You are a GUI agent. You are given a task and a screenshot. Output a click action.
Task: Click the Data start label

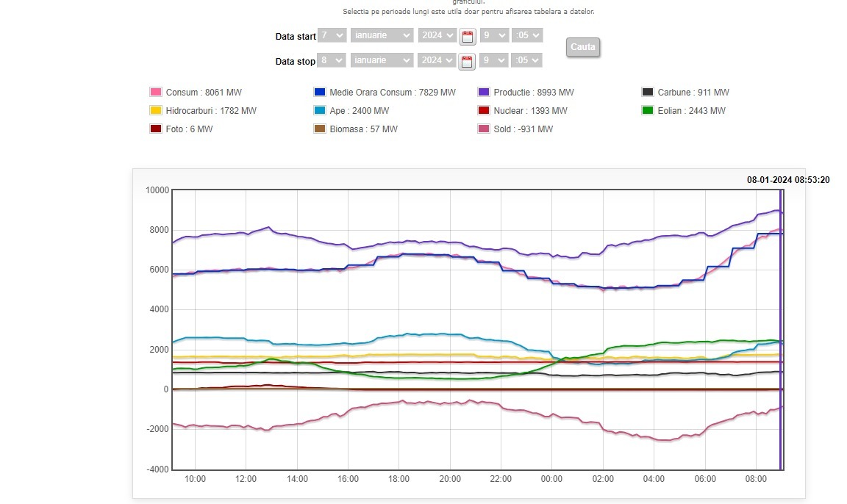click(296, 37)
